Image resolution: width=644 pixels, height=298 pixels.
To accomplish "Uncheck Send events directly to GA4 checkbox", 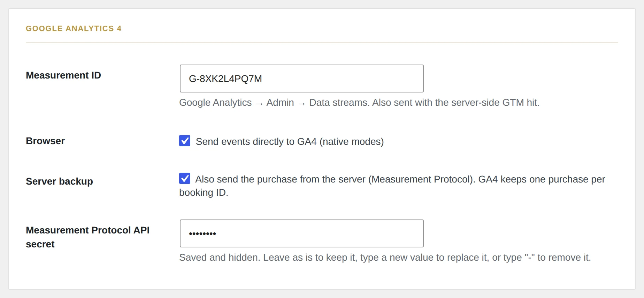I will click(185, 141).
